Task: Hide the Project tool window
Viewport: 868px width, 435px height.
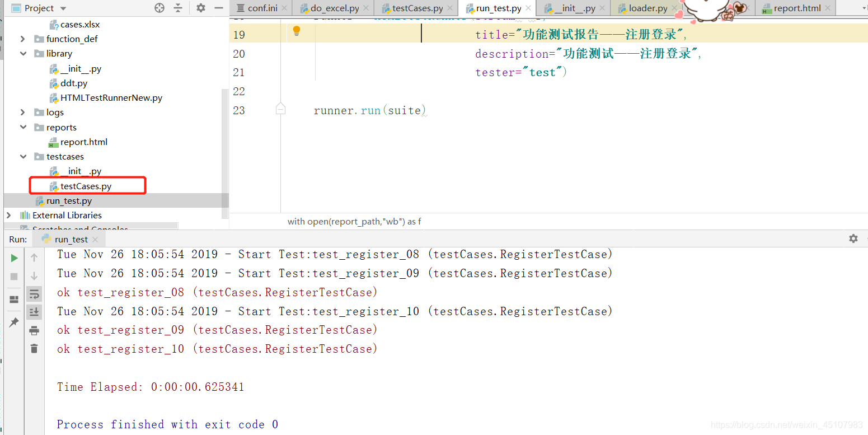Action: (219, 8)
